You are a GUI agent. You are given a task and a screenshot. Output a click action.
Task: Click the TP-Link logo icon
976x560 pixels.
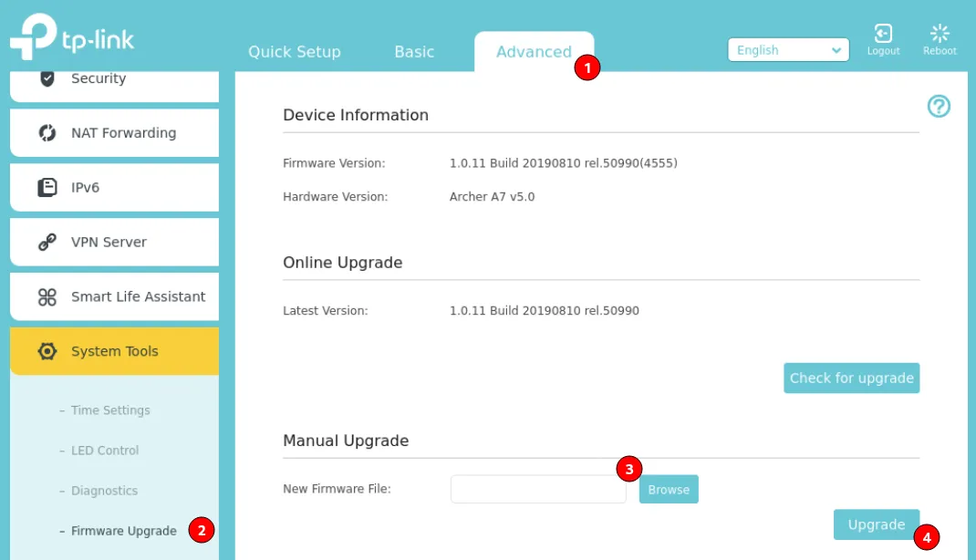tap(33, 38)
